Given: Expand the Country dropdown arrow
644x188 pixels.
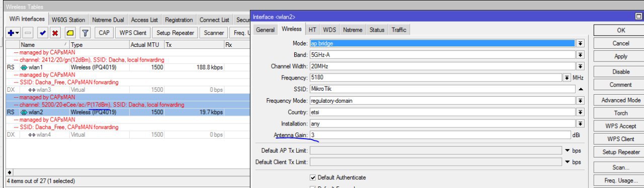Looking at the screenshot, I should [x=580, y=112].
